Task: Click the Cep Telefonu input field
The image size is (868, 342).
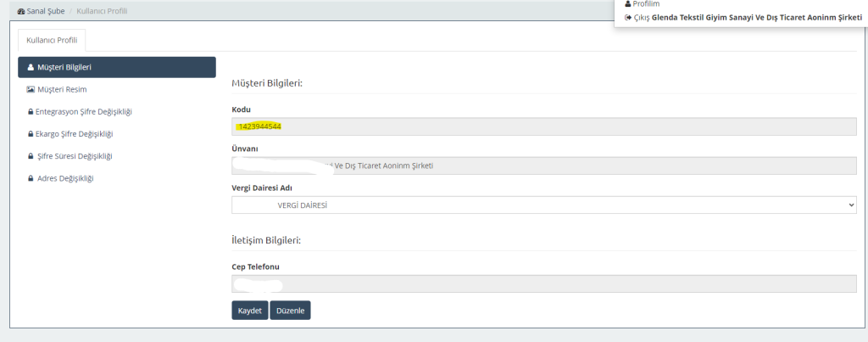Action: [x=542, y=283]
